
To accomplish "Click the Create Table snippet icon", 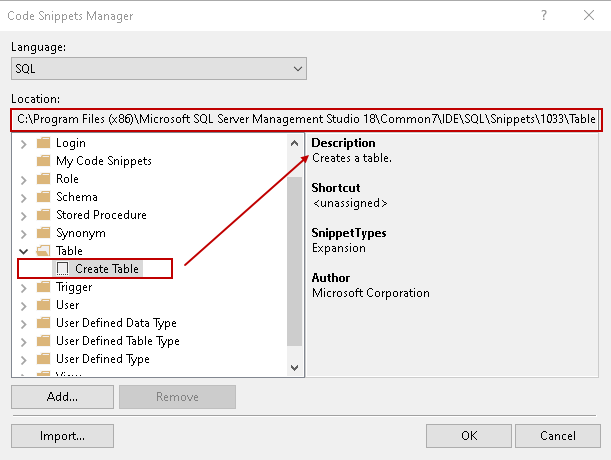I will pos(63,269).
